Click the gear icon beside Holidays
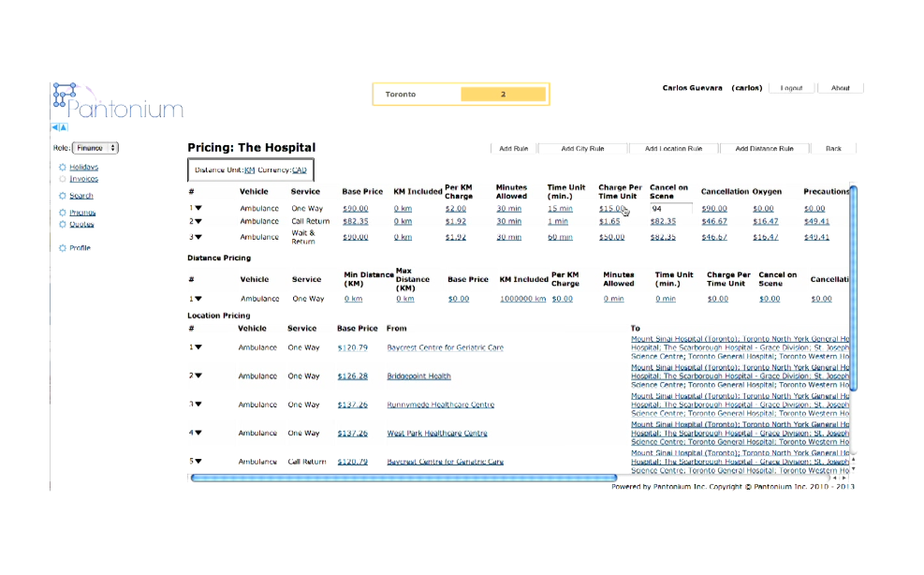 62,167
